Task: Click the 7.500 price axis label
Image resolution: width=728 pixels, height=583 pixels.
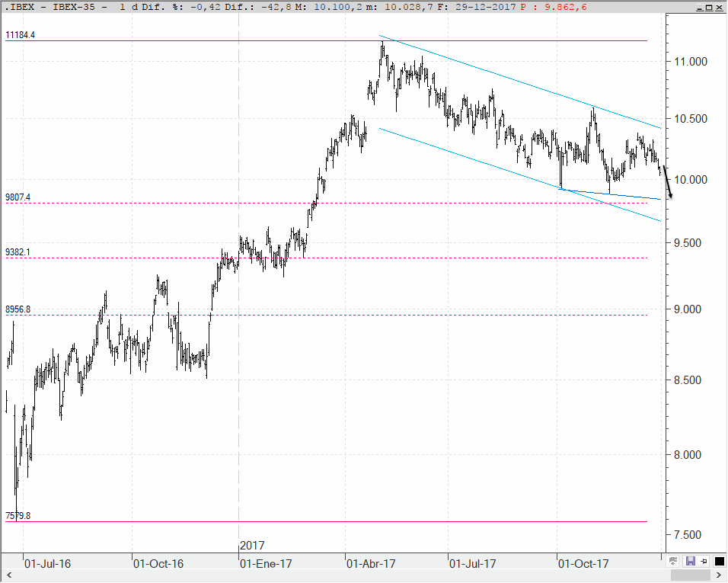Action: coord(688,535)
